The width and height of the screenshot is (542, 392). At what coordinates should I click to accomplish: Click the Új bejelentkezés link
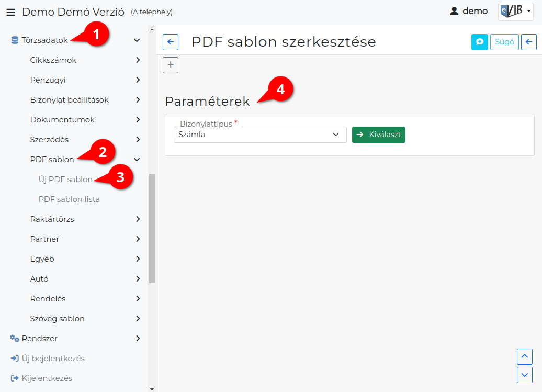(53, 359)
